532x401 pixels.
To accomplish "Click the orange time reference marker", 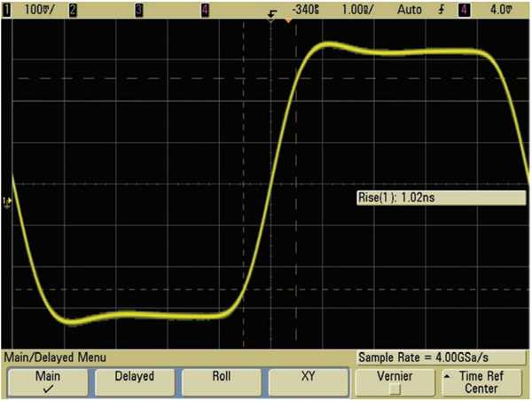I will (288, 20).
